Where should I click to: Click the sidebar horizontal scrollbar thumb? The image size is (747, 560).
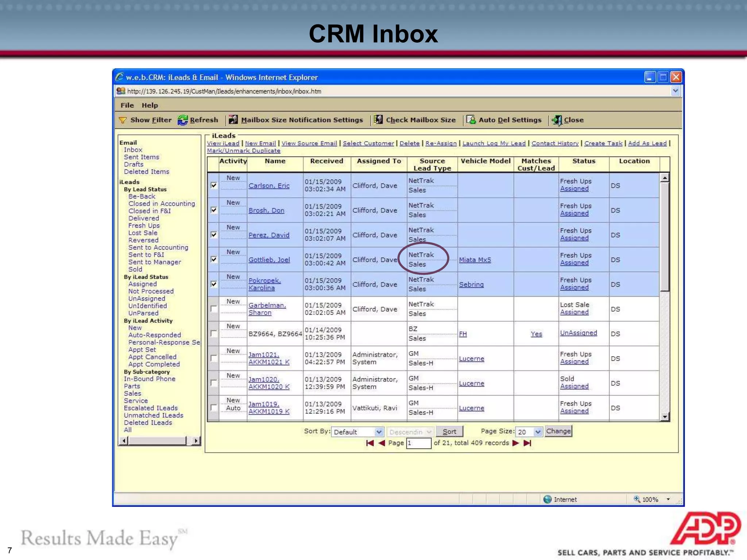pyautogui.click(x=157, y=441)
